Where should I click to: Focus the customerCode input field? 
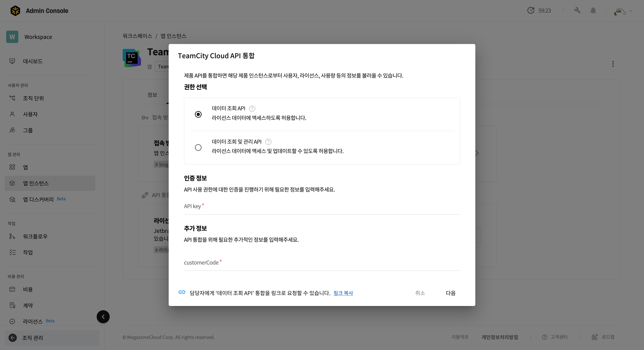(x=322, y=263)
